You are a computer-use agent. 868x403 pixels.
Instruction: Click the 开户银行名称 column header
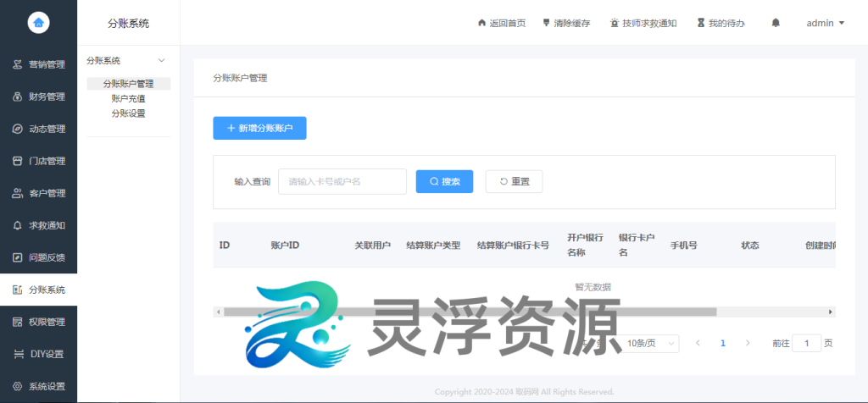[x=585, y=245]
